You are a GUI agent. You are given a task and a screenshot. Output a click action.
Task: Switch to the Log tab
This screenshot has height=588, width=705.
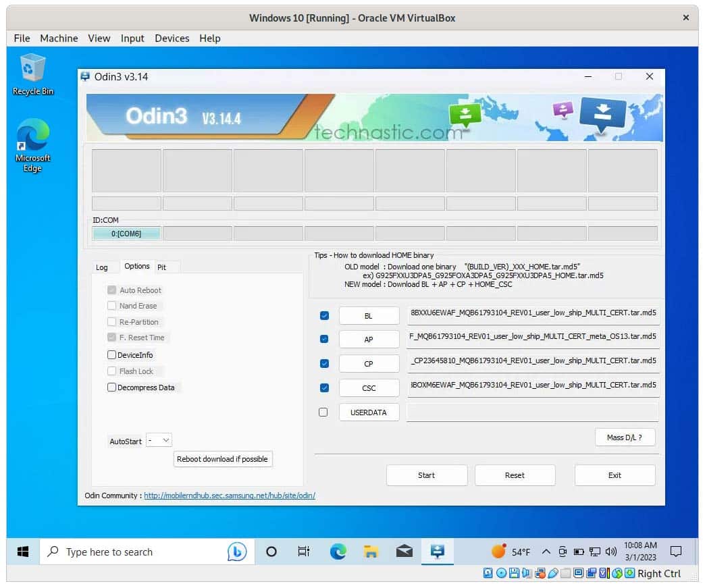pyautogui.click(x=101, y=267)
